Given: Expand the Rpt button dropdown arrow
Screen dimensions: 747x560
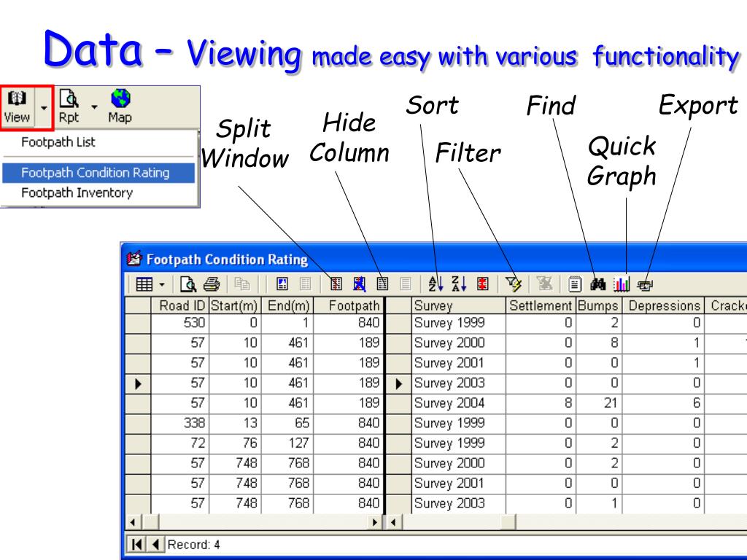Looking at the screenshot, I should 94,108.
